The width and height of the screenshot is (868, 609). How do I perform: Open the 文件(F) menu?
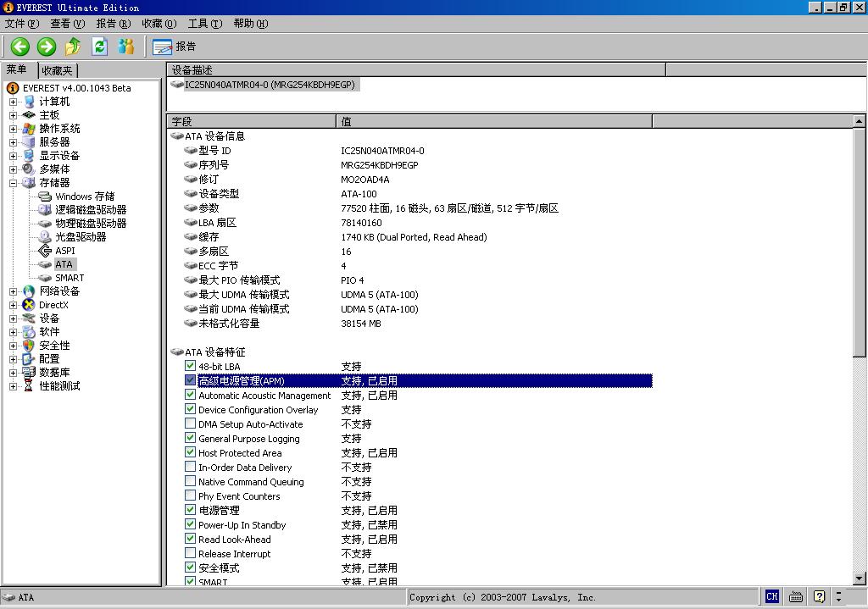click(22, 24)
